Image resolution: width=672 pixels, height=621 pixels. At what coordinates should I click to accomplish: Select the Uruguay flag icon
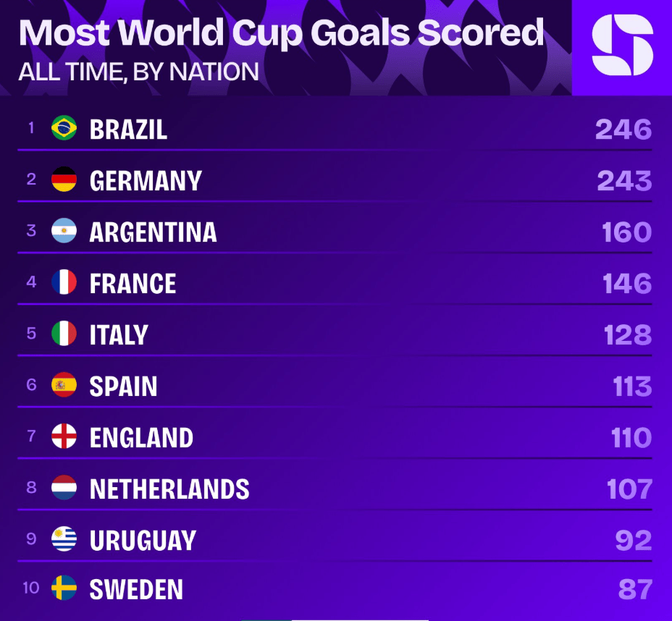click(64, 538)
